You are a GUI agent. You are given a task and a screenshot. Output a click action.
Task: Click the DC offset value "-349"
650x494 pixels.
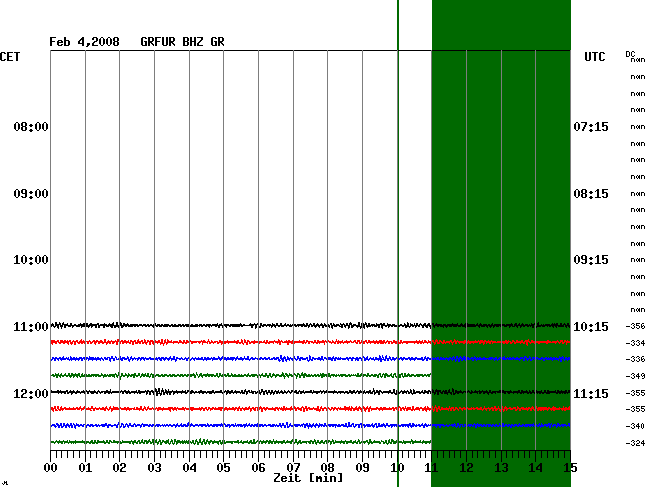click(x=635, y=376)
